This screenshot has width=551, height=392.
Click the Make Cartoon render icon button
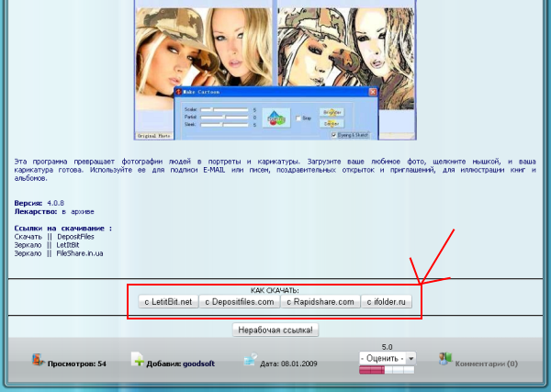point(275,117)
